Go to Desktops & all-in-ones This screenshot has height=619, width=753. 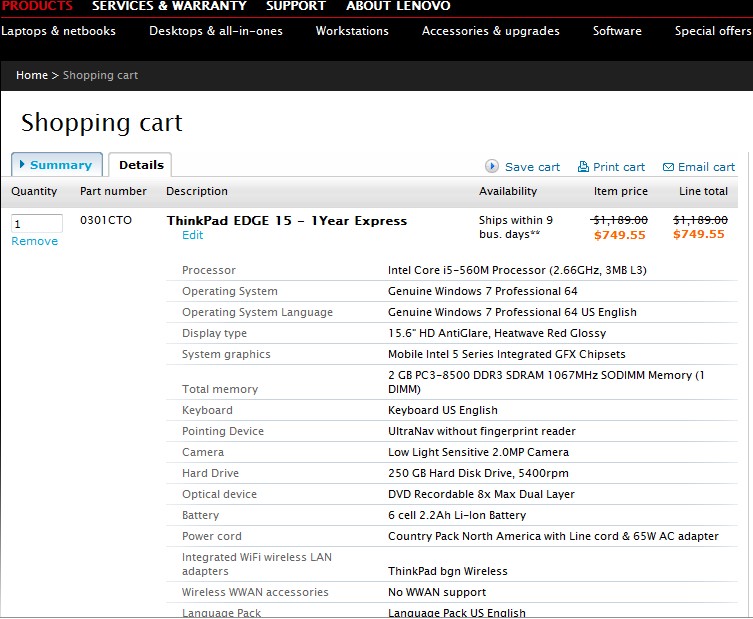[216, 31]
